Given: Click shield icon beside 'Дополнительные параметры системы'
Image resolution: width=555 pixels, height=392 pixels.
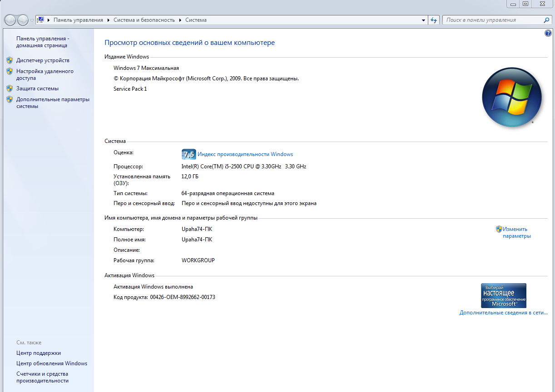Looking at the screenshot, I should click(9, 99).
